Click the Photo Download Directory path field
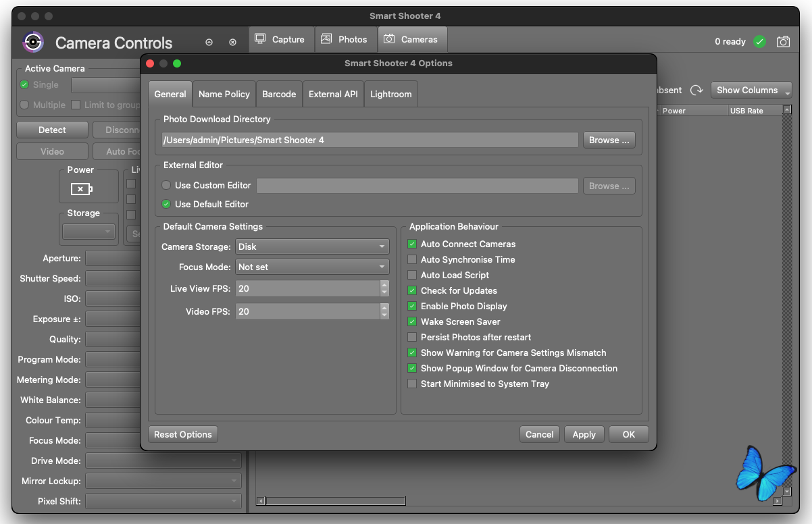This screenshot has width=812, height=524. tap(370, 140)
